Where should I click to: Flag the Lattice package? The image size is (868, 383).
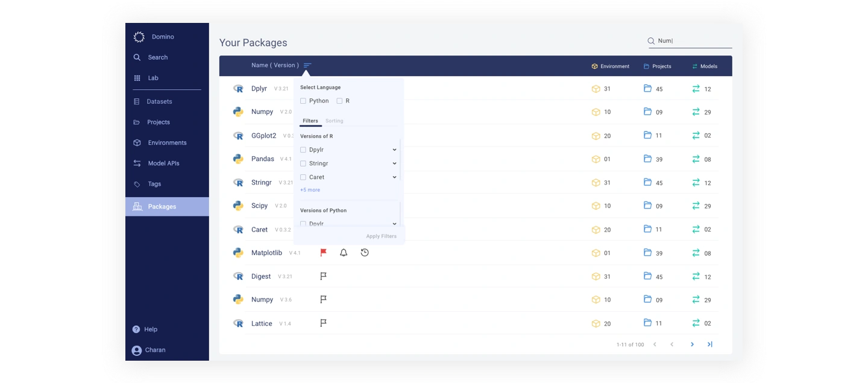(323, 323)
